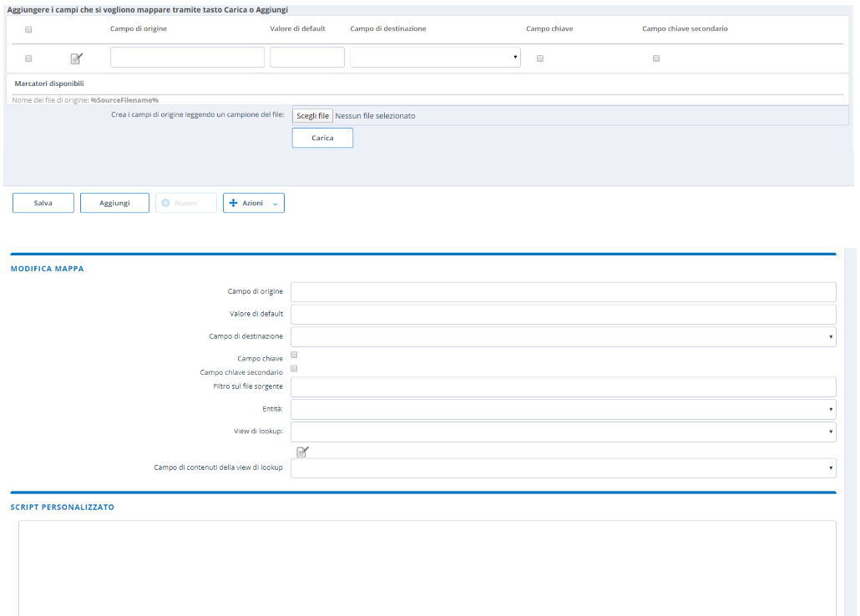860x616 pixels.
Task: Click inside the Script Personalizzato text area
Action: (x=427, y=568)
